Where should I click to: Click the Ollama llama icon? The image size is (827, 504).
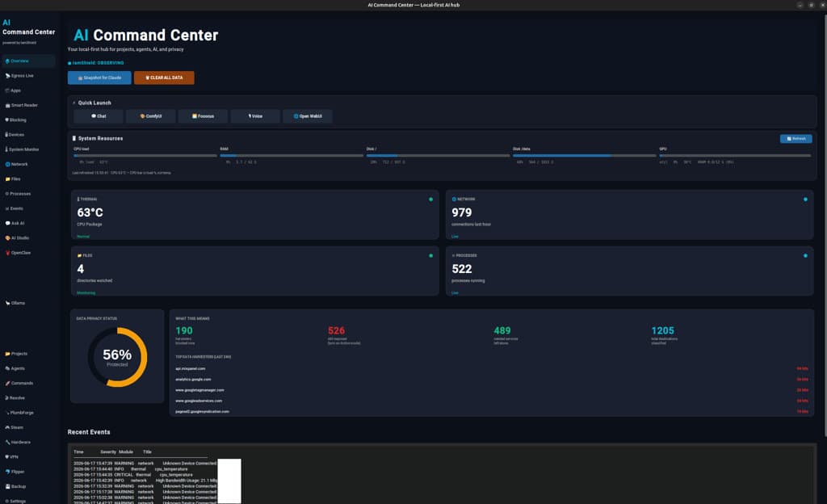click(x=7, y=303)
